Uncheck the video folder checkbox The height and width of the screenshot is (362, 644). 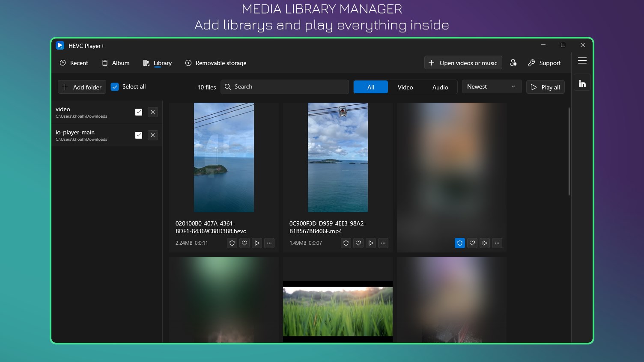(x=139, y=112)
